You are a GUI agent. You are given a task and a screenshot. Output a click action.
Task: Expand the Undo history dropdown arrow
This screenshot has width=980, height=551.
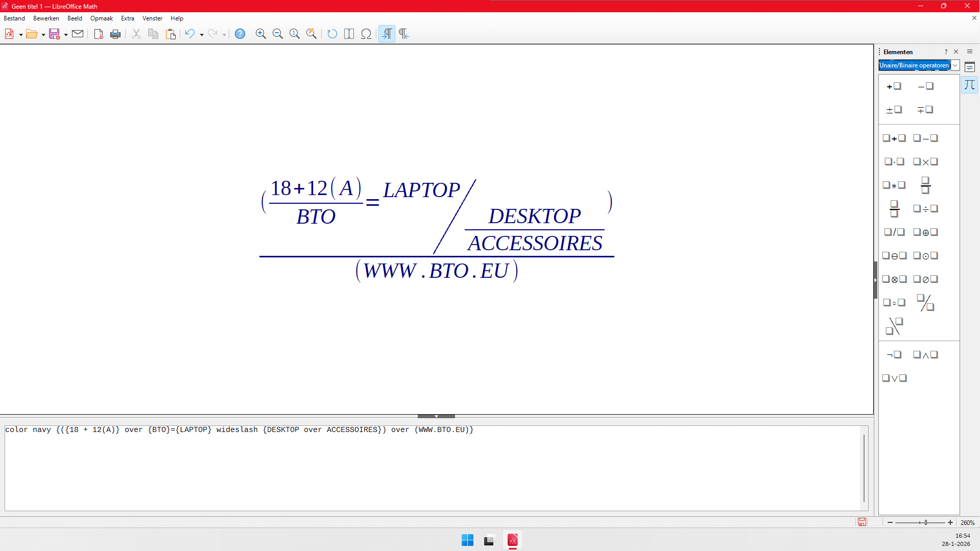pos(202,35)
